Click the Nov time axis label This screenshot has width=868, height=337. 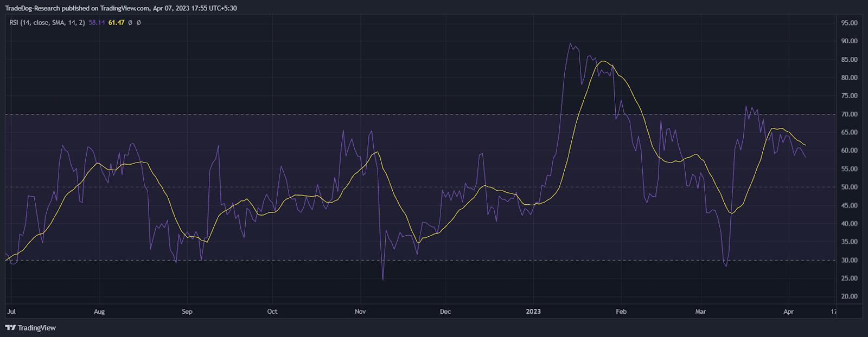[x=360, y=312]
